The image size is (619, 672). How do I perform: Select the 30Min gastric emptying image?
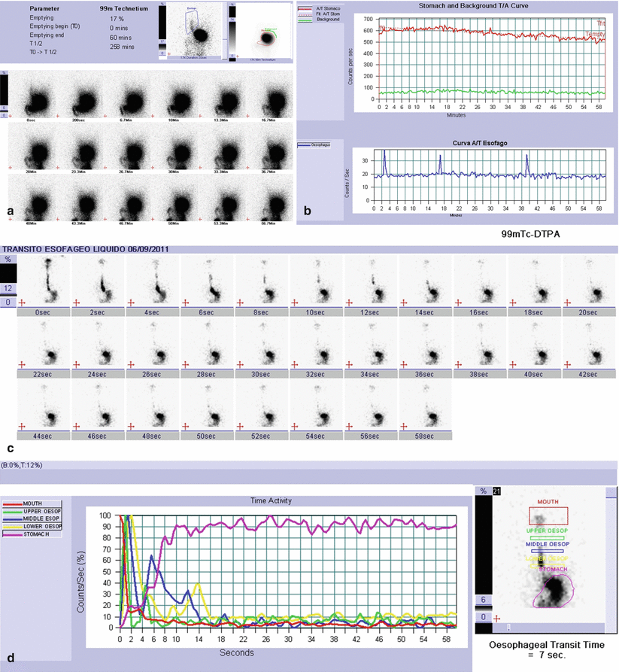coord(174,147)
